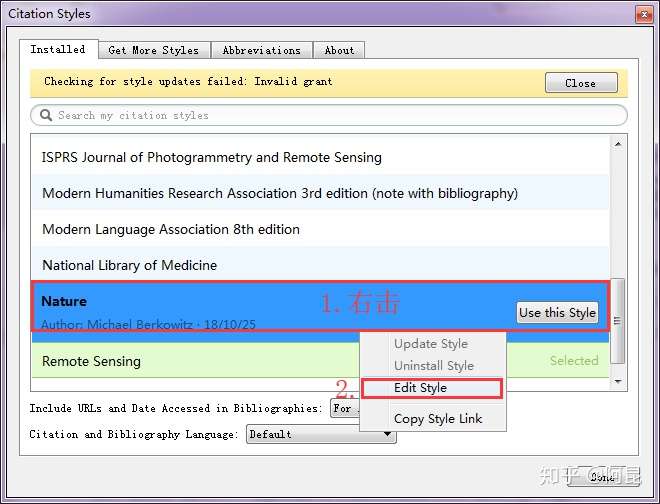
Task: Click the style list scroll down arrow
Action: click(x=618, y=381)
